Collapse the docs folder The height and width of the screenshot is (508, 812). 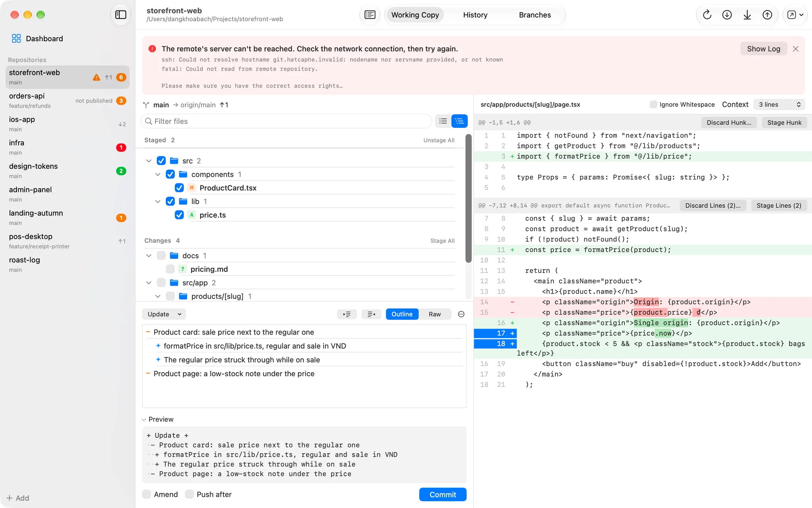click(149, 256)
